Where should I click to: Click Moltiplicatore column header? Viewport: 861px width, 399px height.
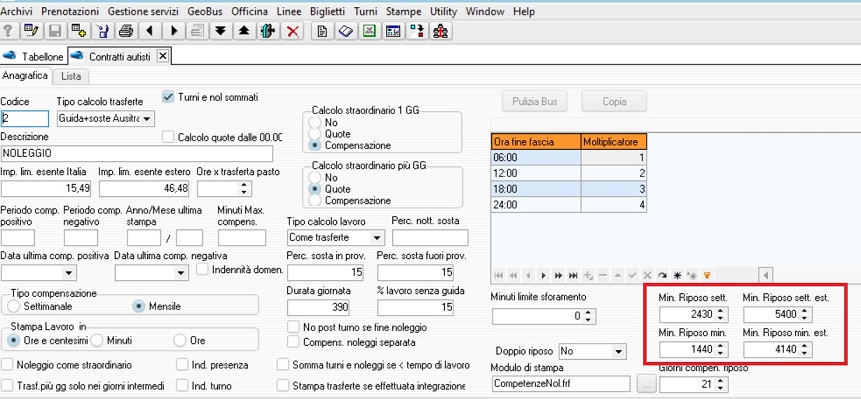(x=613, y=142)
